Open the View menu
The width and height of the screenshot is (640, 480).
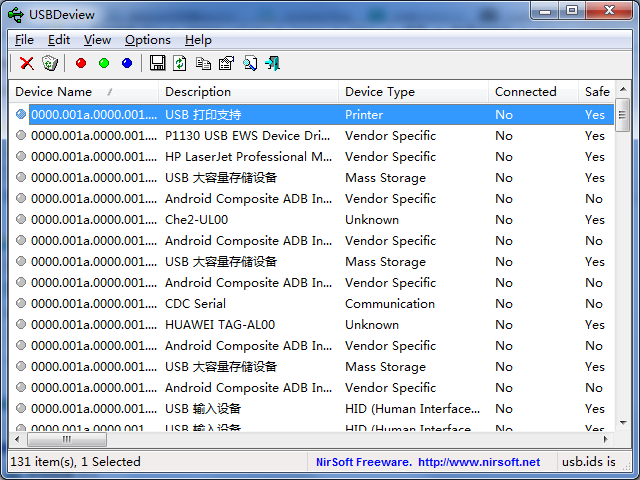coord(97,40)
